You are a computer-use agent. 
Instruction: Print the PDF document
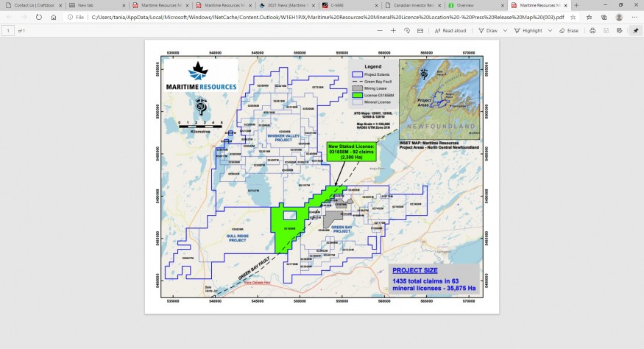[x=592, y=30]
